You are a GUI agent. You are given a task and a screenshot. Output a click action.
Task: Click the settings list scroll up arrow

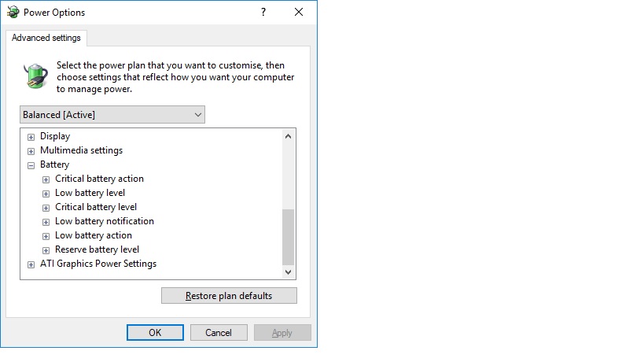coord(289,136)
